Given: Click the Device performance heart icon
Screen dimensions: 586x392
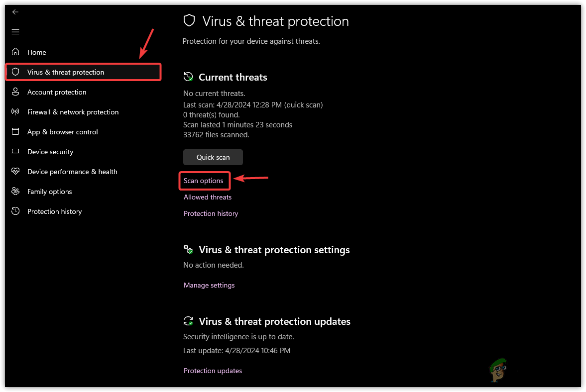Looking at the screenshot, I should 15,172.
